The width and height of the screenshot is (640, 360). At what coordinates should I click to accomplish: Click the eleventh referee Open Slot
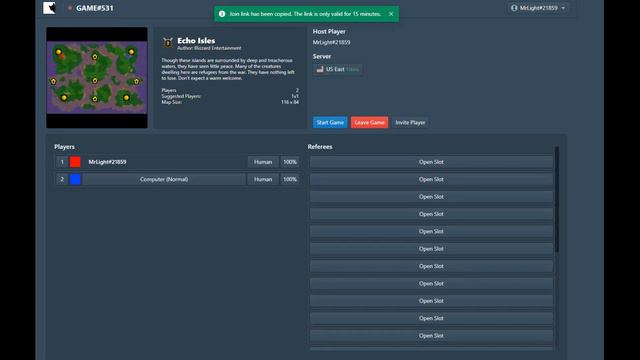(x=431, y=336)
